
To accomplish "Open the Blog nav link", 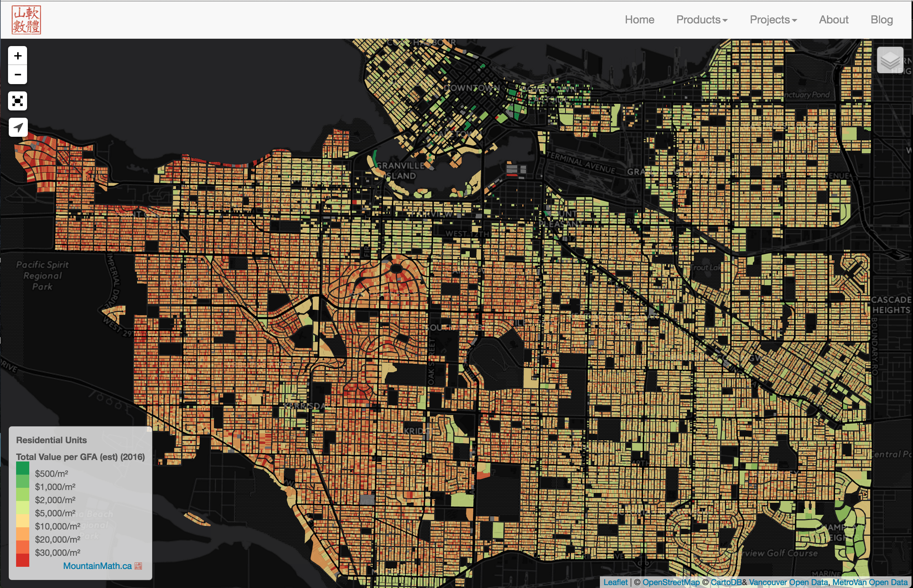I will [881, 20].
